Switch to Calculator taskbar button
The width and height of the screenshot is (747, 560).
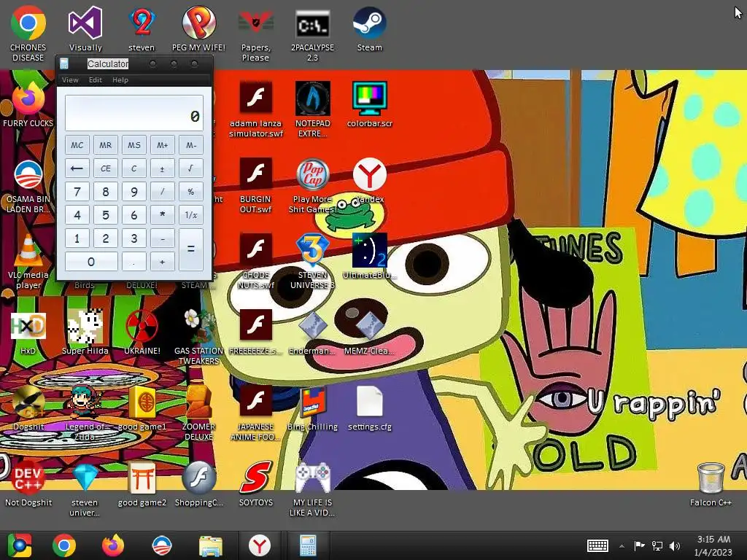click(x=308, y=545)
